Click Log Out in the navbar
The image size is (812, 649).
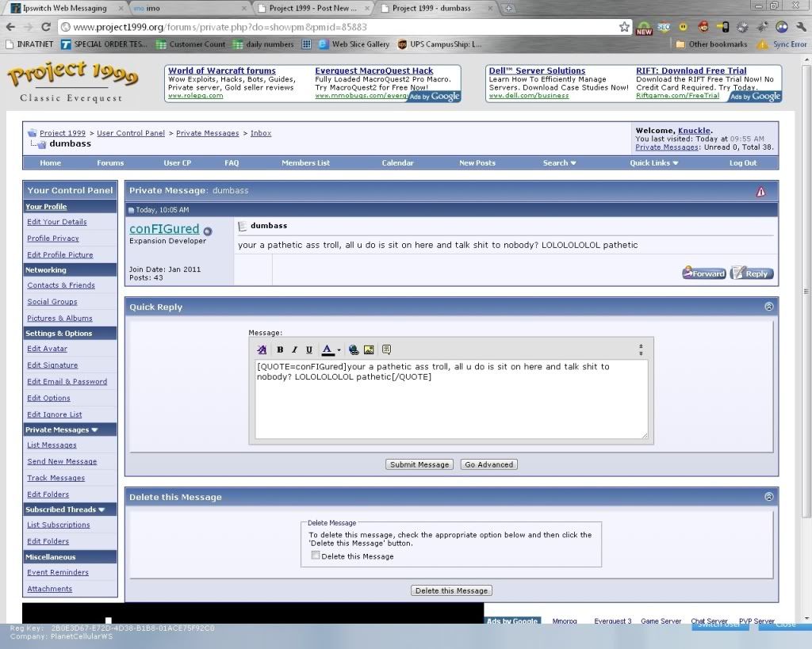click(743, 163)
